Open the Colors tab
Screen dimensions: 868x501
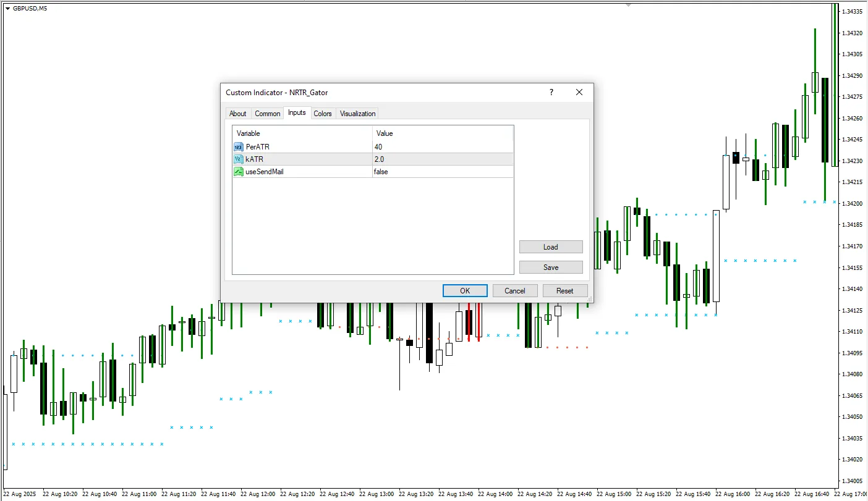[323, 114]
